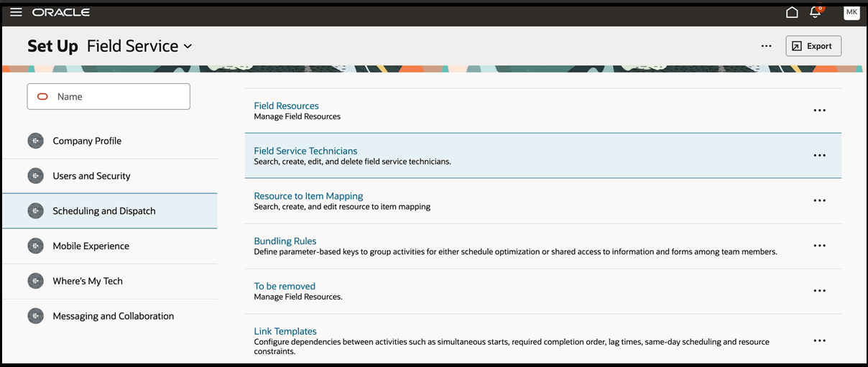Image resolution: width=868 pixels, height=367 pixels.
Task: Click the Where's My Tech icon
Action: point(35,281)
